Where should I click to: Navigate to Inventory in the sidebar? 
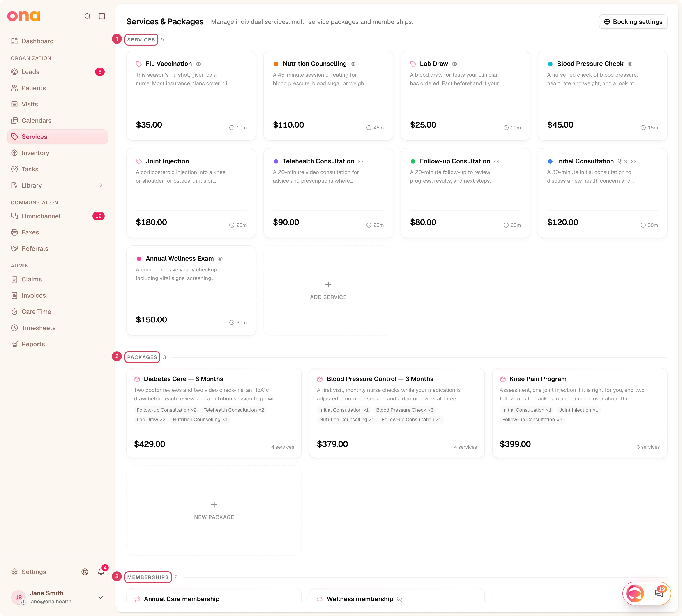pos(58,153)
